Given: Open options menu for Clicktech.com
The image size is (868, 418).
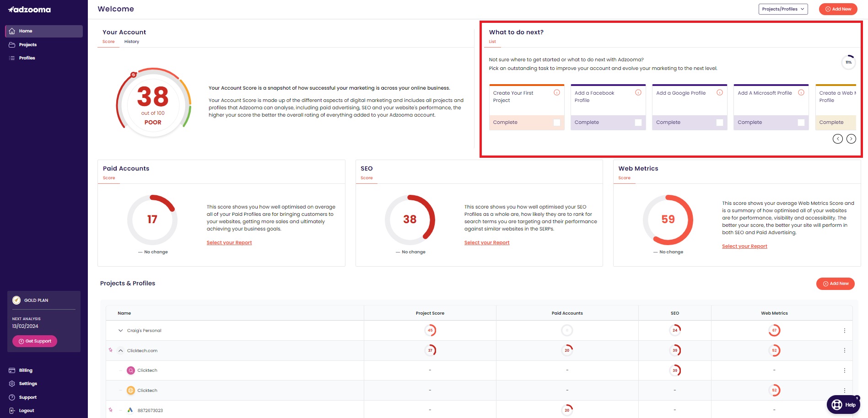Looking at the screenshot, I should point(845,350).
